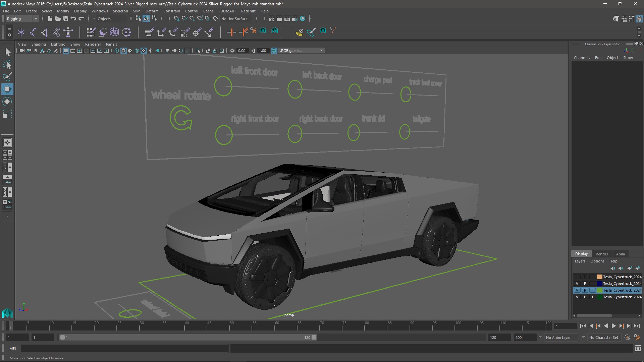Open the Redshift menu

click(x=248, y=11)
